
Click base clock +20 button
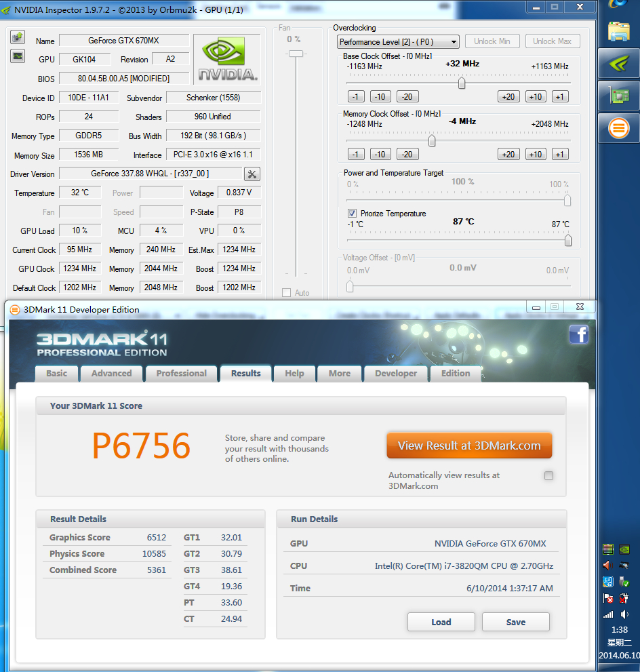tap(508, 97)
